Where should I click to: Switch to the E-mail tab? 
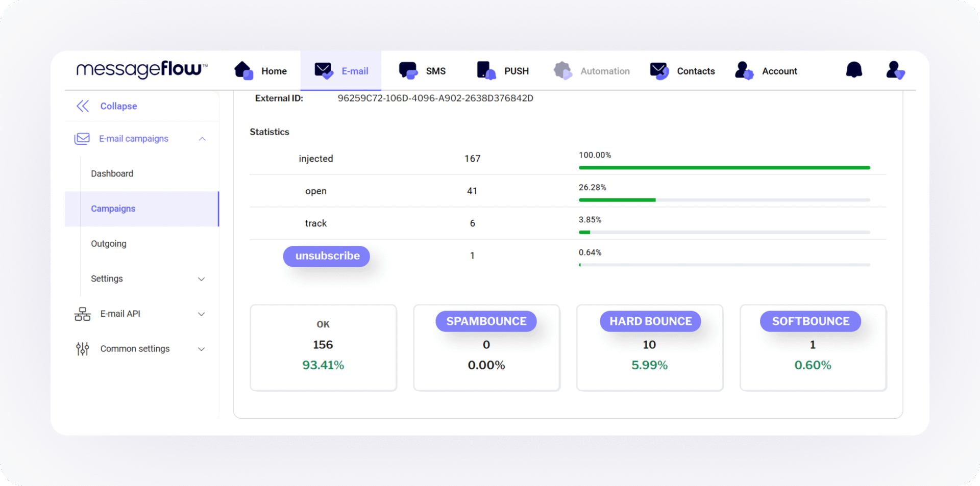(x=341, y=71)
